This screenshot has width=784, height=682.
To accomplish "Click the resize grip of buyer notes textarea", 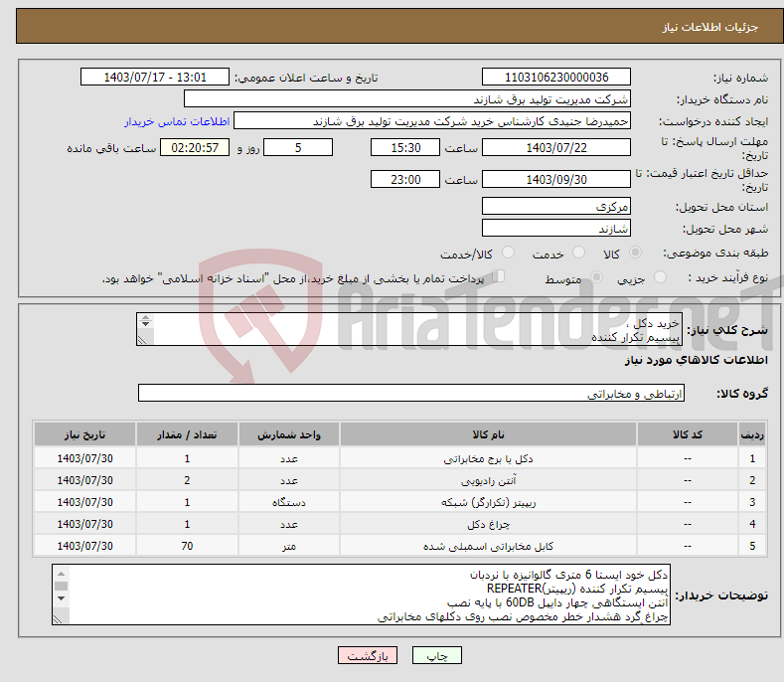I will click(58, 619).
